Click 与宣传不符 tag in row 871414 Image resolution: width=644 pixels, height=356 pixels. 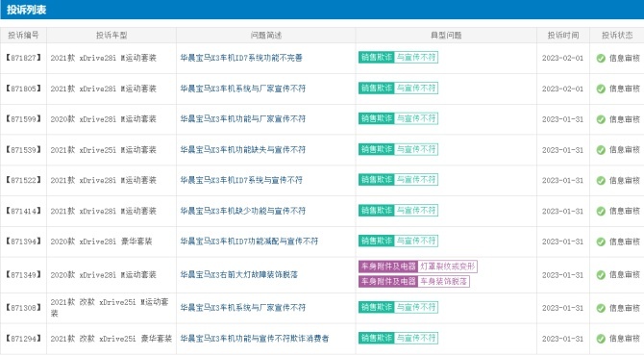click(x=416, y=211)
